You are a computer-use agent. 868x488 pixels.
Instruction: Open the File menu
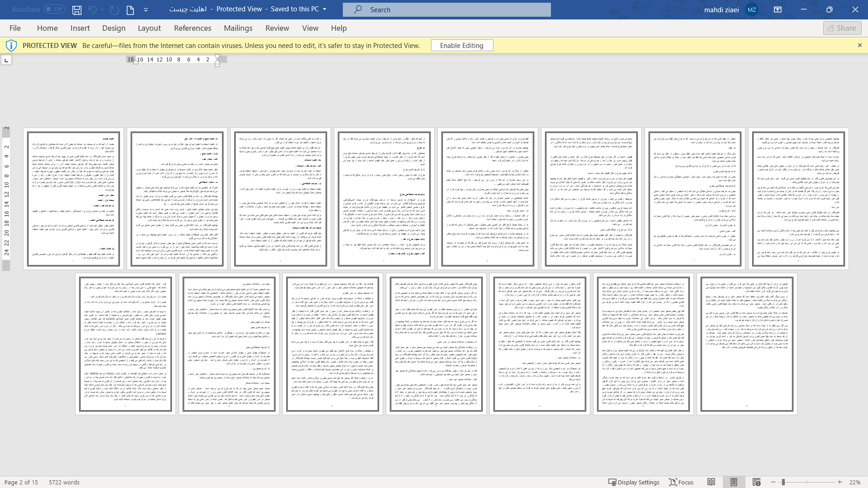coord(15,28)
